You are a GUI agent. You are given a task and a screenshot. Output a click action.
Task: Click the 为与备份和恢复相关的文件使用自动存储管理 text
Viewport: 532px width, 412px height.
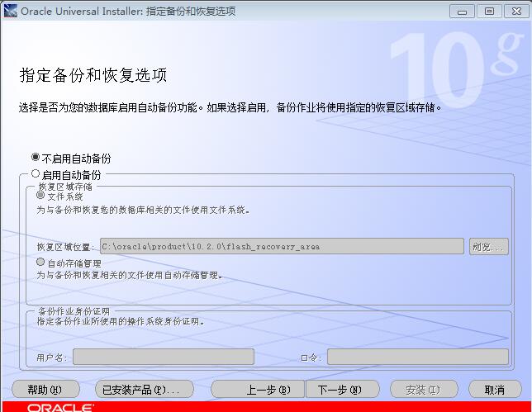[x=129, y=275]
